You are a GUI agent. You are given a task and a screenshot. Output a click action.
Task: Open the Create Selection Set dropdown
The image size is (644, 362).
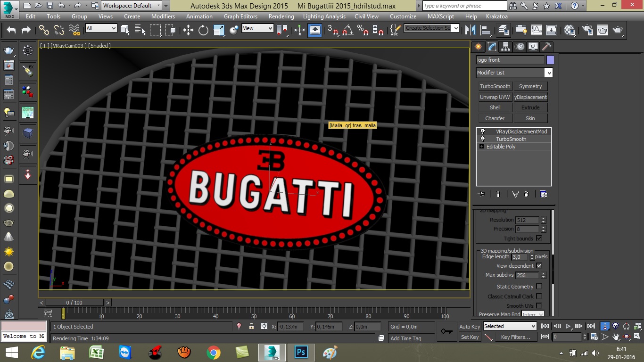pos(431,28)
